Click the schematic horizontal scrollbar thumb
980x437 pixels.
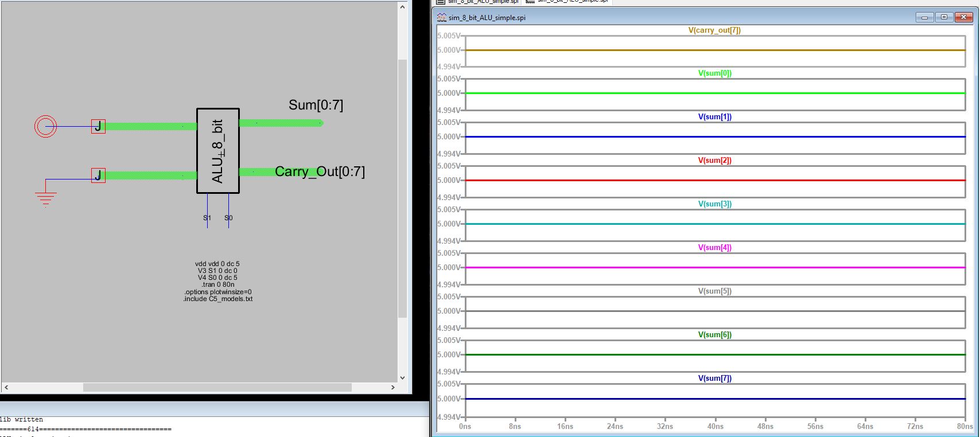point(217,388)
